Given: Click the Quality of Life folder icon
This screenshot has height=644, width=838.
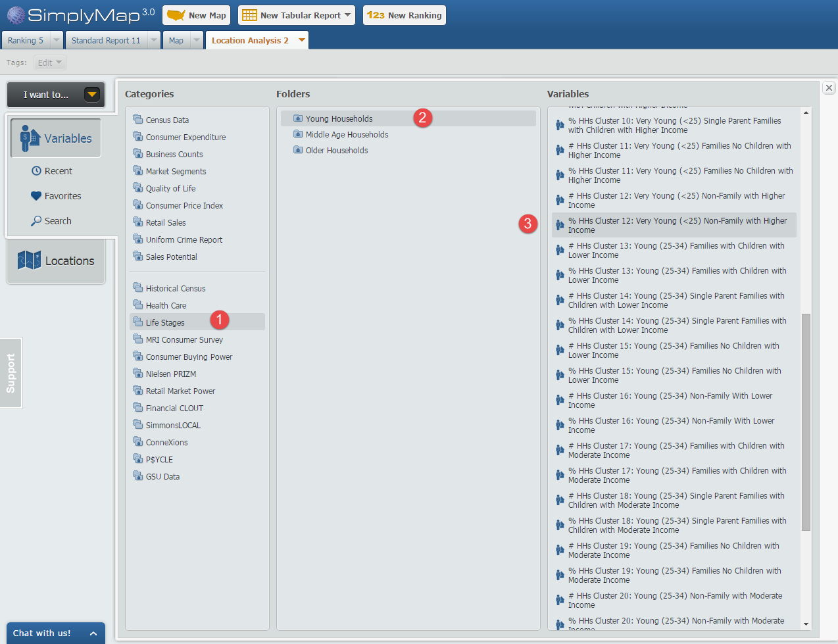Looking at the screenshot, I should [137, 187].
